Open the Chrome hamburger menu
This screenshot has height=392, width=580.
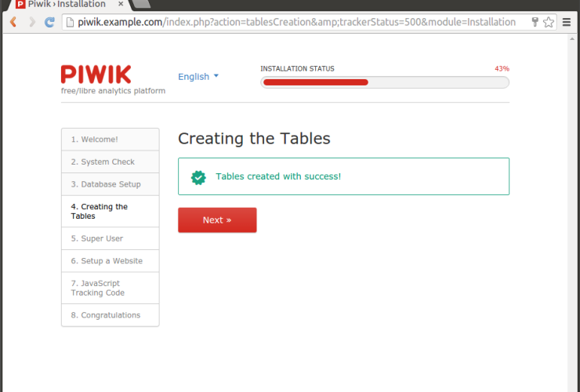pyautogui.click(x=567, y=22)
